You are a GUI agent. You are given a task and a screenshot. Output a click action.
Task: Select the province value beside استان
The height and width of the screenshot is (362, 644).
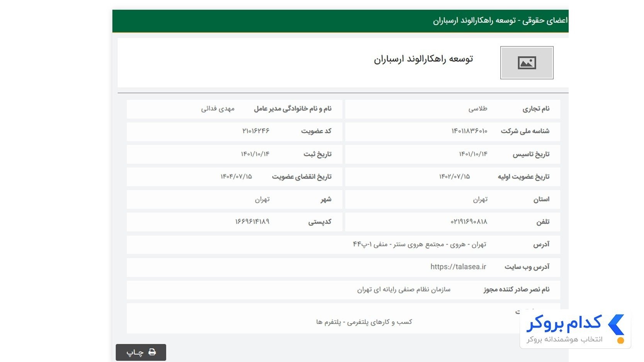480,199
